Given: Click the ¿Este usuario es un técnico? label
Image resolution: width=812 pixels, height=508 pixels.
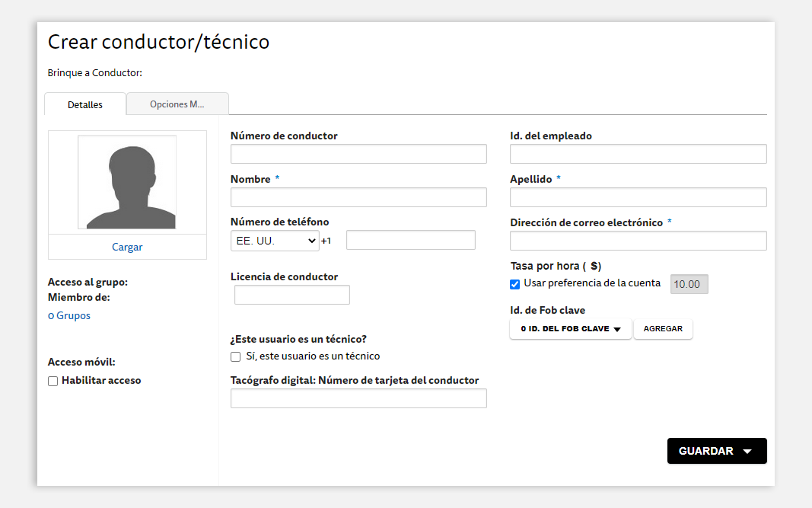Looking at the screenshot, I should 298,339.
